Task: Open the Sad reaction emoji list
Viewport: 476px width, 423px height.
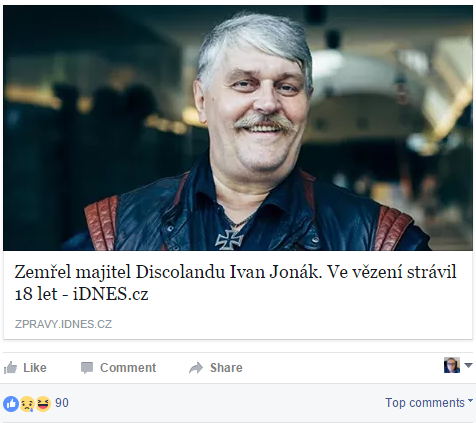Action: click(x=27, y=404)
